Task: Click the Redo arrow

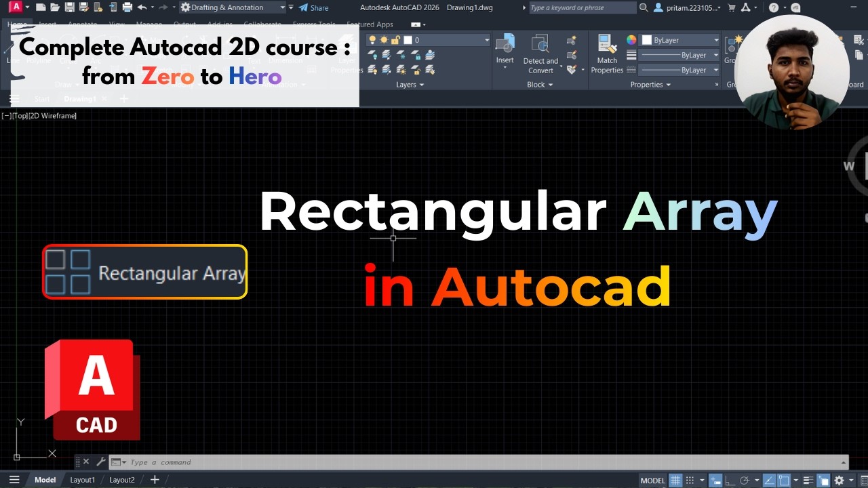Action: pyautogui.click(x=163, y=7)
